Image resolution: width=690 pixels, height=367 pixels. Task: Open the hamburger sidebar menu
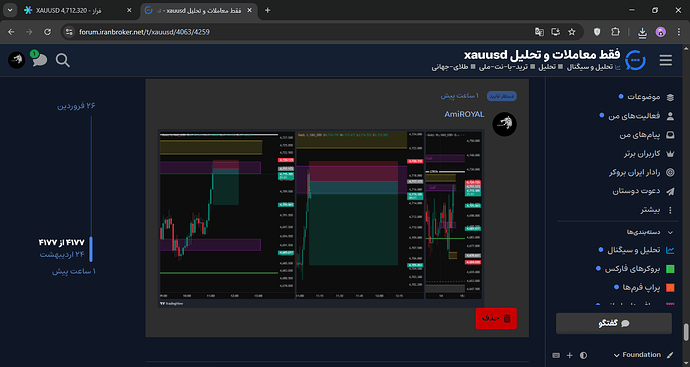click(x=665, y=60)
